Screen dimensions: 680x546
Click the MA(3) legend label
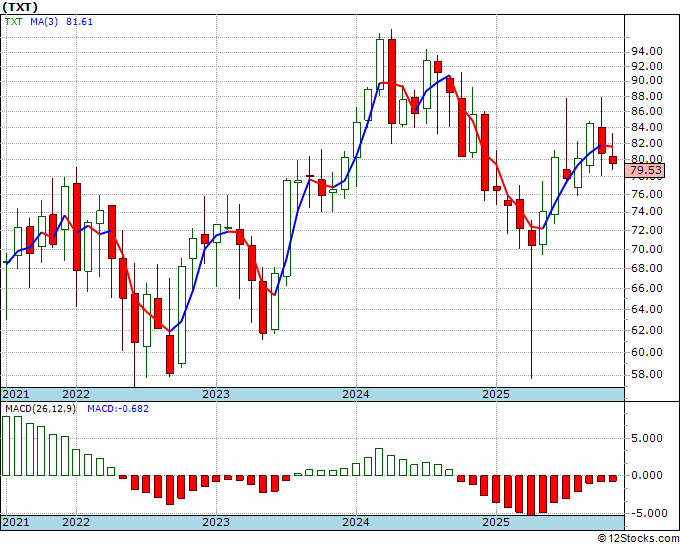[44, 22]
